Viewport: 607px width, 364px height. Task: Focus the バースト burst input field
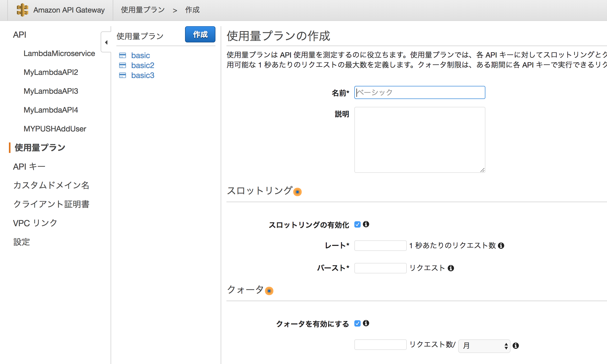(x=380, y=268)
